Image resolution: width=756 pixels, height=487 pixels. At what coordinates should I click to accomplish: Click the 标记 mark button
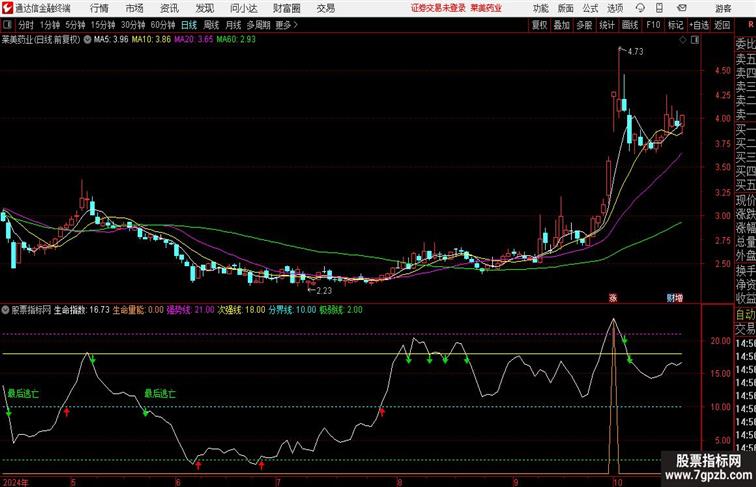click(675, 25)
